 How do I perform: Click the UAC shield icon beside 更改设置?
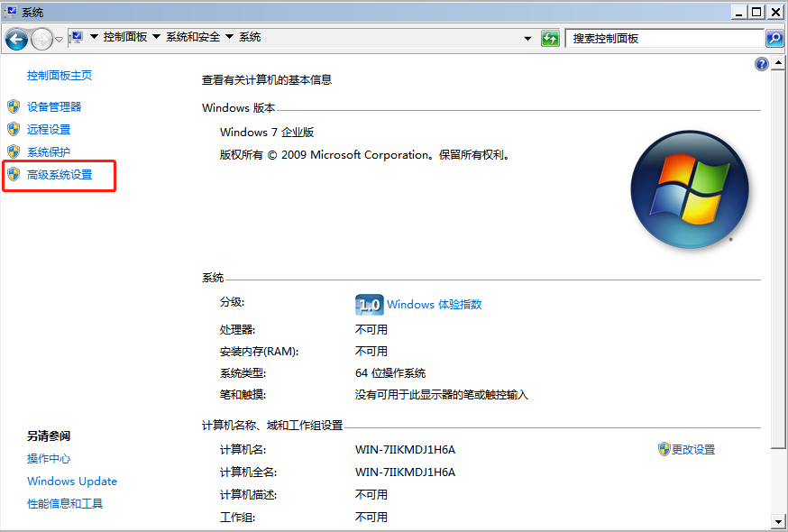[x=662, y=448]
